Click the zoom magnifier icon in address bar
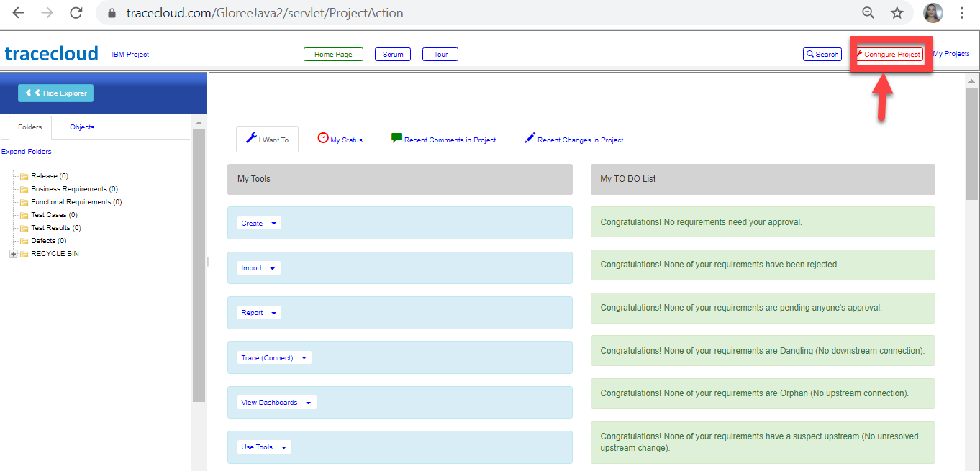The width and height of the screenshot is (980, 471). tap(868, 13)
